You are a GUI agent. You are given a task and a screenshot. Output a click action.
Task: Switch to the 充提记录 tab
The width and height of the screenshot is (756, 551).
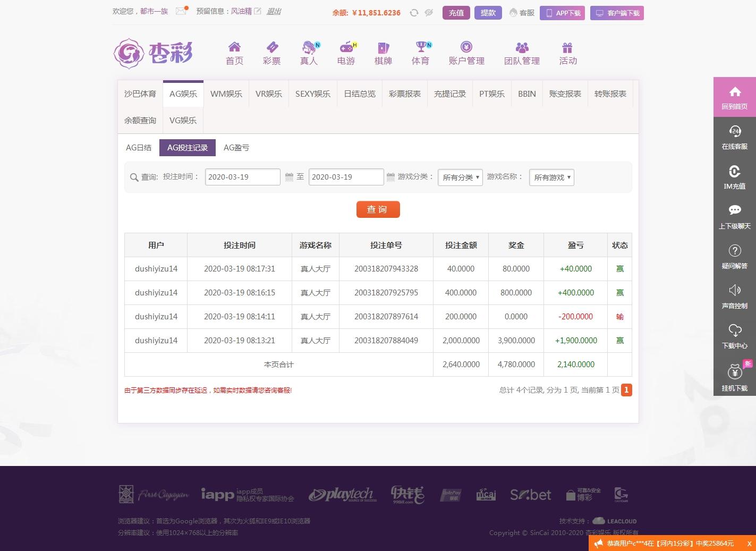[x=449, y=94]
